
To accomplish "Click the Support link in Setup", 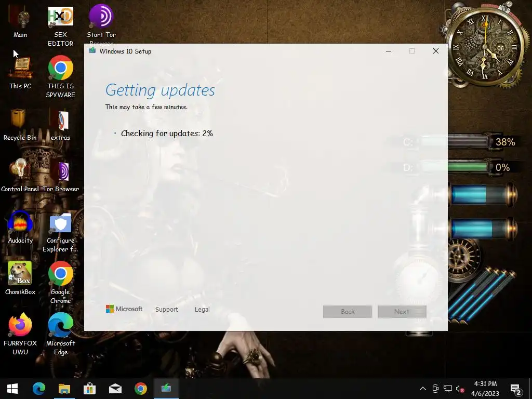I will [x=167, y=310].
